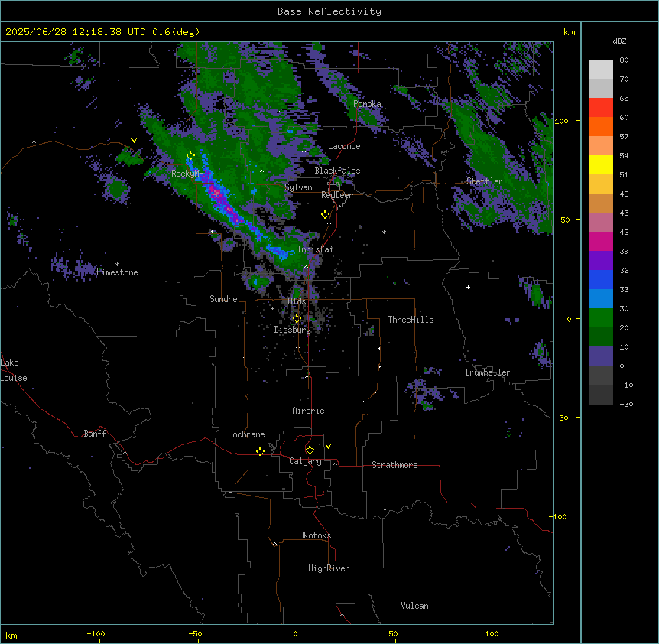Screen dimensions: 659x644
Task: Click the km unit label at top right
Action: coord(569,32)
